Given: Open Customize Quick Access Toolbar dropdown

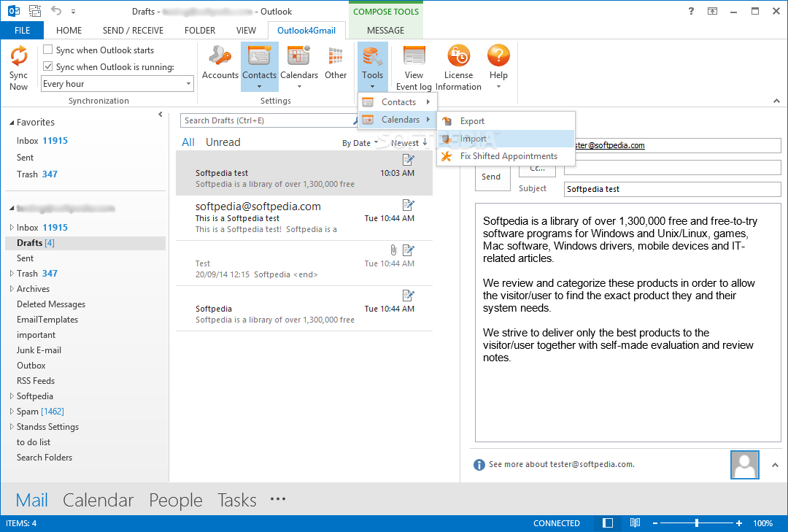Looking at the screenshot, I should point(74,11).
